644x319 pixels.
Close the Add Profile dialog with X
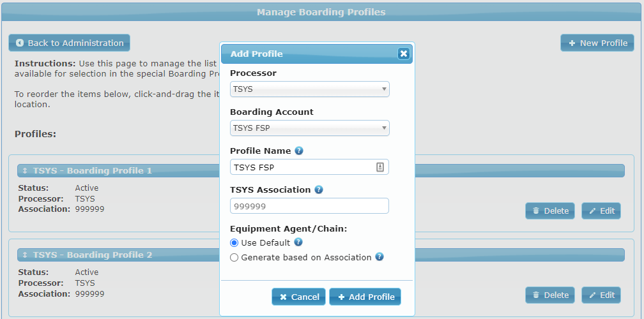[x=403, y=54]
